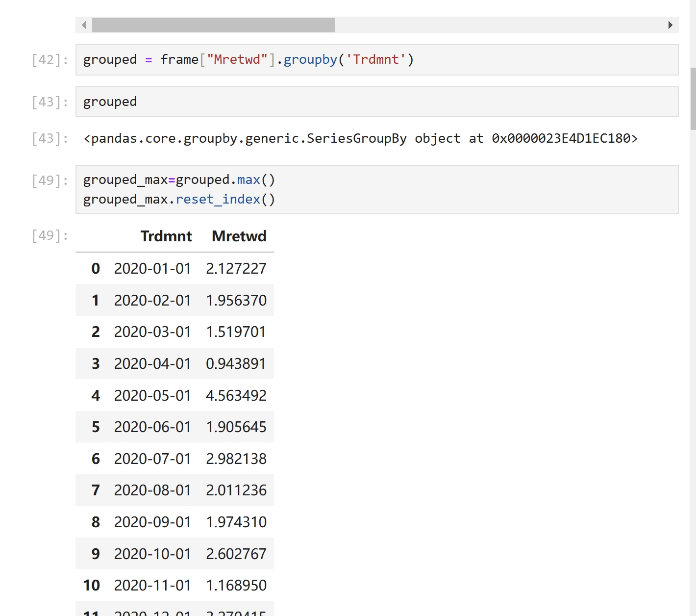Click the [49] output prompt beside the table
Viewport: 696px width, 616px height.
tap(50, 236)
